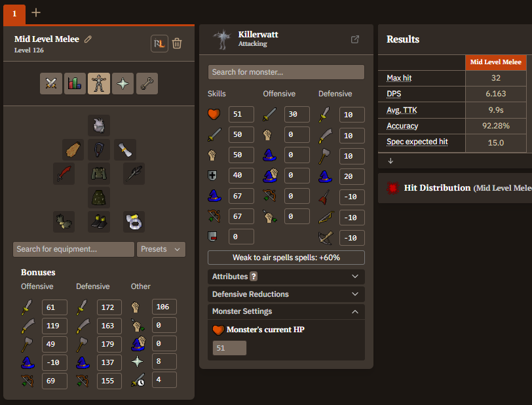Image resolution: width=532 pixels, height=405 pixels.
Task: Open the Presets dropdown
Action: coord(161,249)
